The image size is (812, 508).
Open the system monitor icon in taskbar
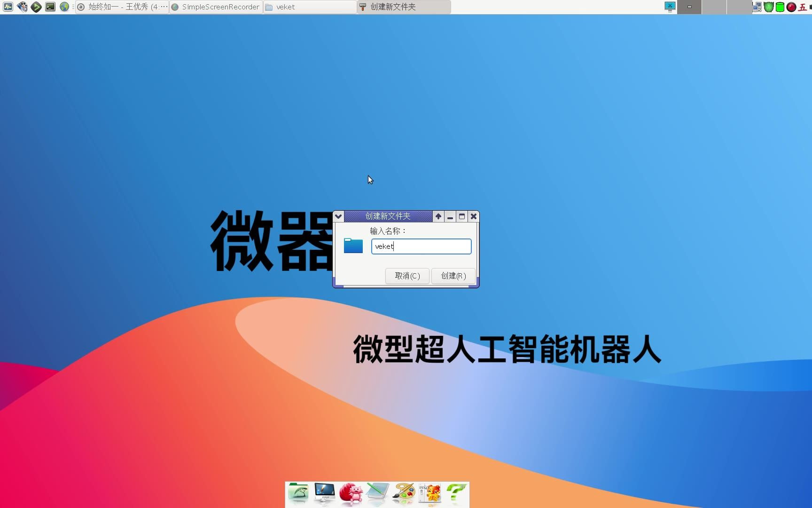tap(8, 7)
